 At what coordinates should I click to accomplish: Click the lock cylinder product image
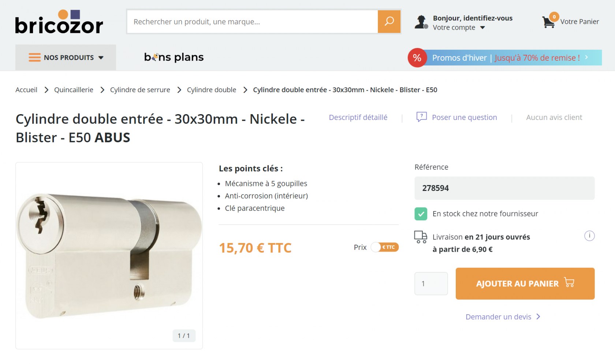(109, 255)
